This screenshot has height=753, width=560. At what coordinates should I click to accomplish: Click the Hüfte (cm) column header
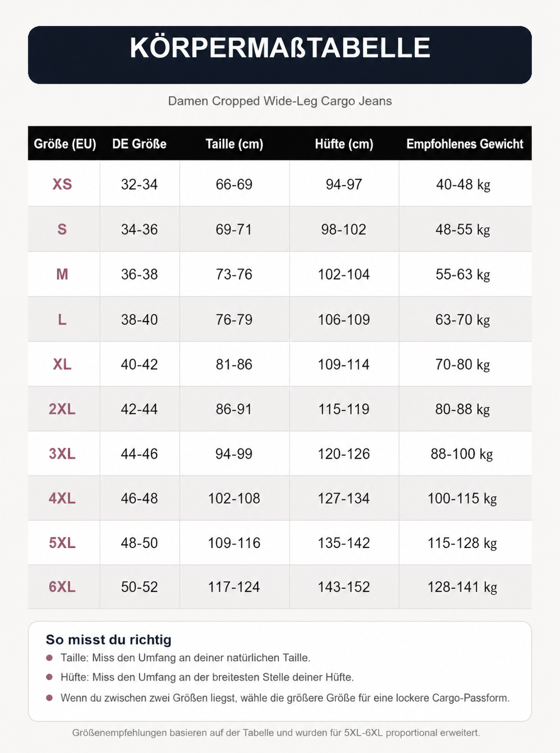point(344,144)
